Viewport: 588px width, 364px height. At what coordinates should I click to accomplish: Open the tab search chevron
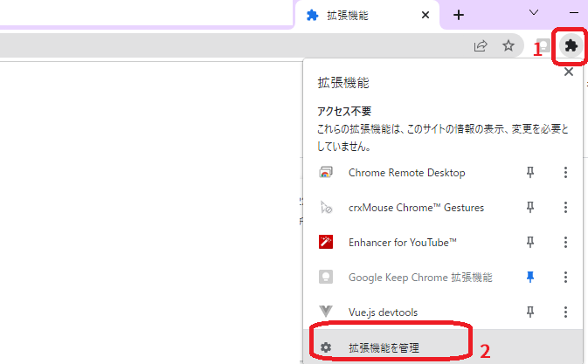(534, 12)
